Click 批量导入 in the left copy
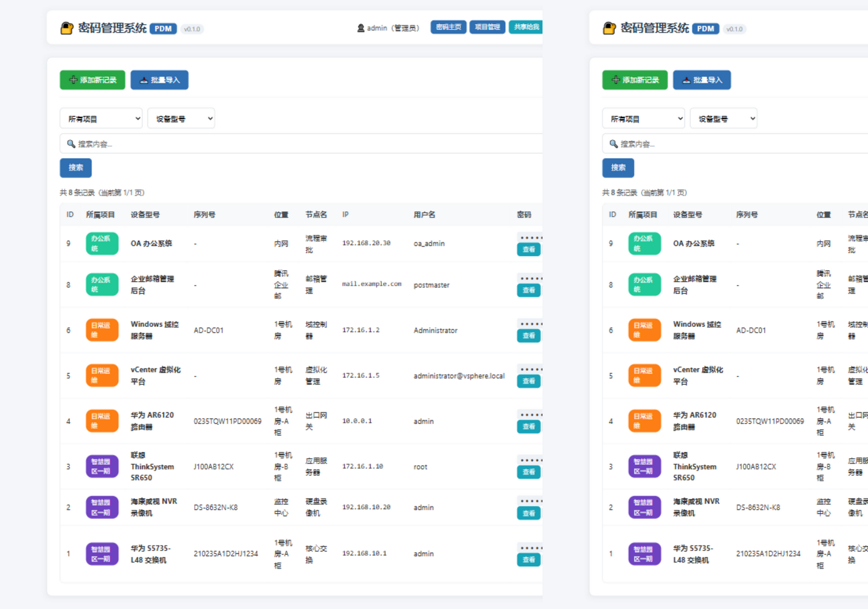The width and height of the screenshot is (868, 609). [x=159, y=80]
